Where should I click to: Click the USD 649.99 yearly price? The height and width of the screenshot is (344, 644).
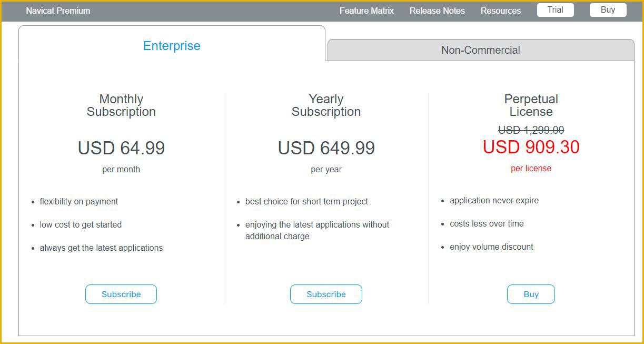coord(326,148)
